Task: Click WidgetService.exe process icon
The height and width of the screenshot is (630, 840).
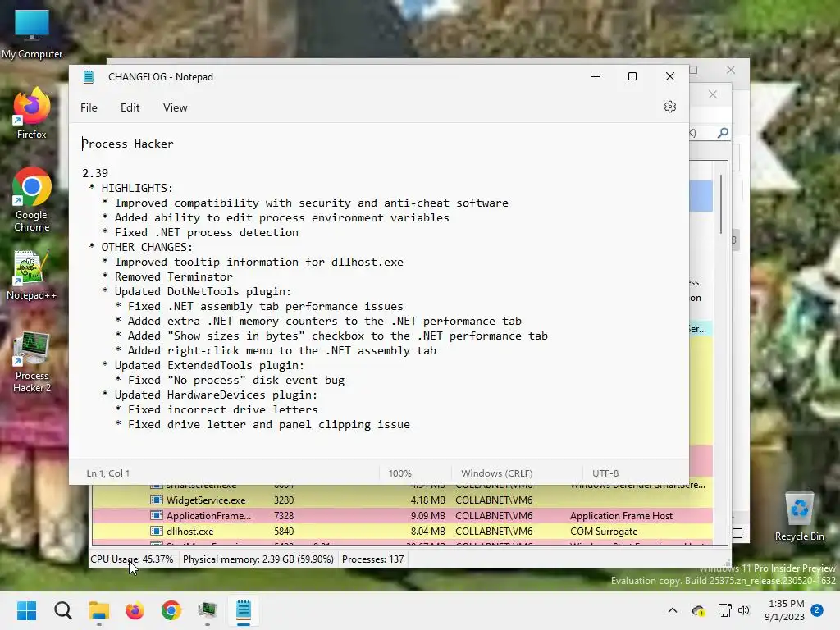Action: point(157,500)
